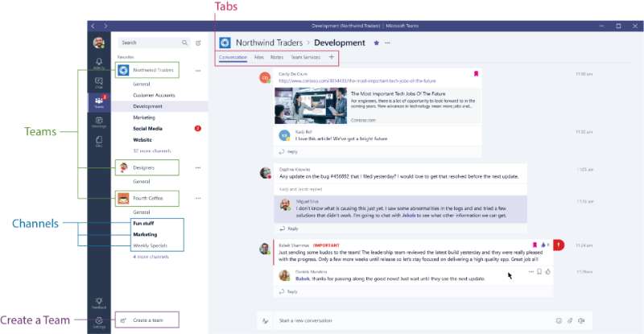The image size is (644, 334).
Task: Open the contoso.com link in Carly's post
Action: [x=357, y=81]
